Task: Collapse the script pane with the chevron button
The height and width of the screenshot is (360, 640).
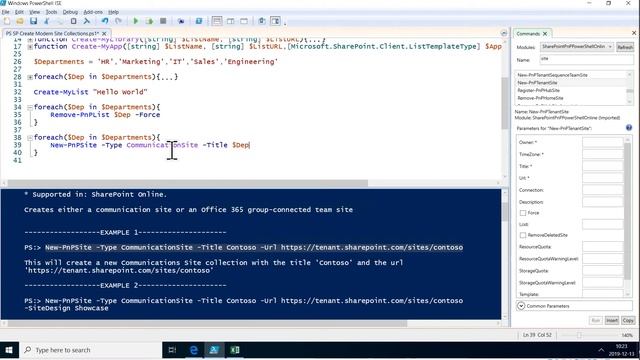Action: point(504,33)
